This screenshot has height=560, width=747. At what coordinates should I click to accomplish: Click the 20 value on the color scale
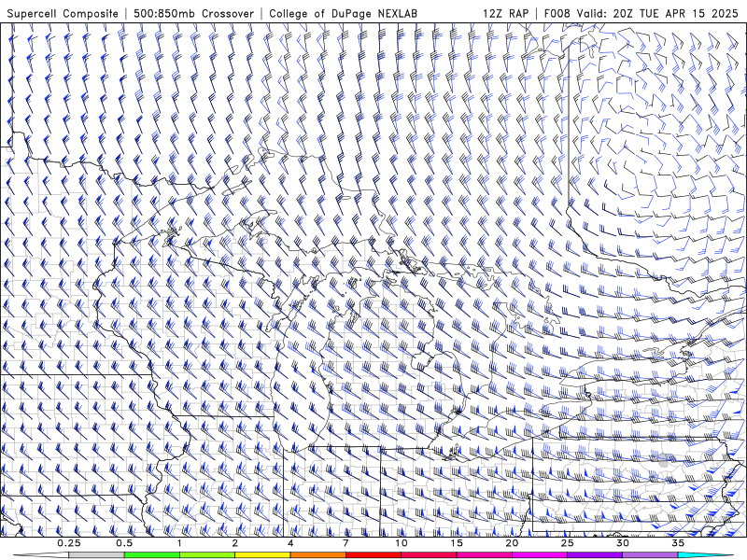pyautogui.click(x=512, y=543)
